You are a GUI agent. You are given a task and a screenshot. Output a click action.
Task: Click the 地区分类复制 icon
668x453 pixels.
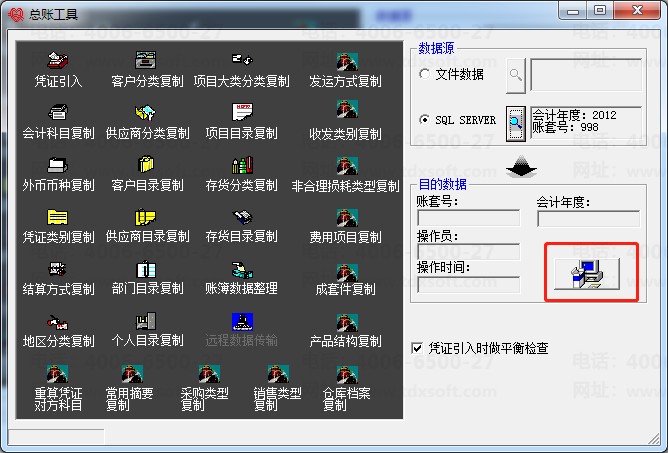click(x=58, y=322)
